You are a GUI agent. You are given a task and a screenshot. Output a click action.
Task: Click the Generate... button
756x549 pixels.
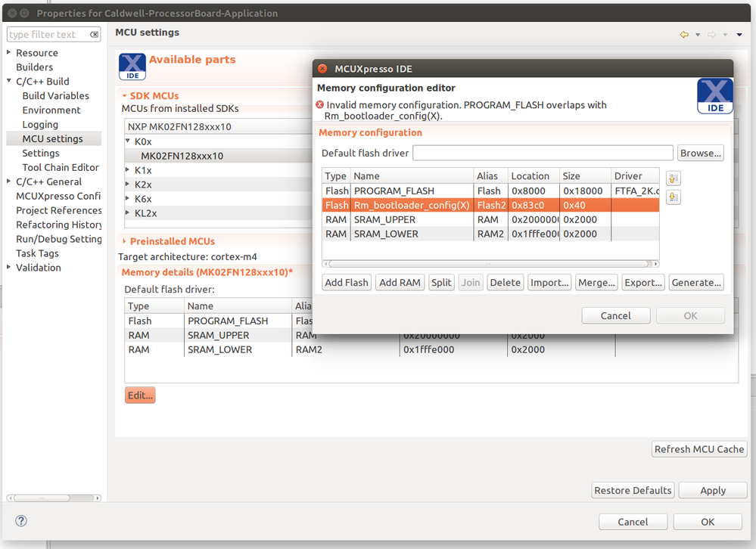coord(696,282)
